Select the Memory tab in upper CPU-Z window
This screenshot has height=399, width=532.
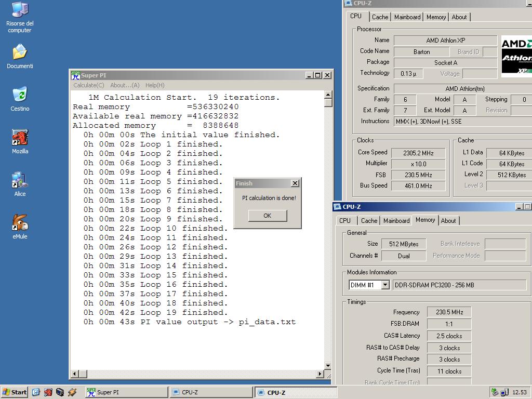[436, 17]
